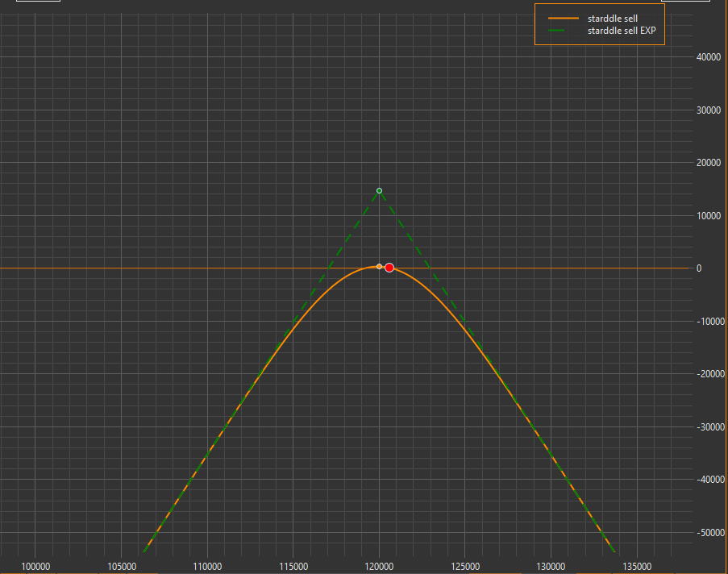Click the x-axis label 100000
Viewport: 728px width, 574px height.
tap(35, 567)
